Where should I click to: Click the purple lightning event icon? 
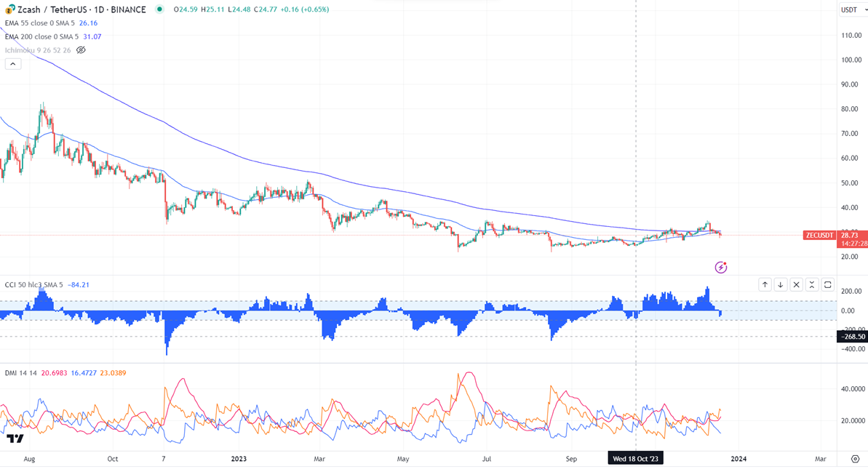coord(720,268)
